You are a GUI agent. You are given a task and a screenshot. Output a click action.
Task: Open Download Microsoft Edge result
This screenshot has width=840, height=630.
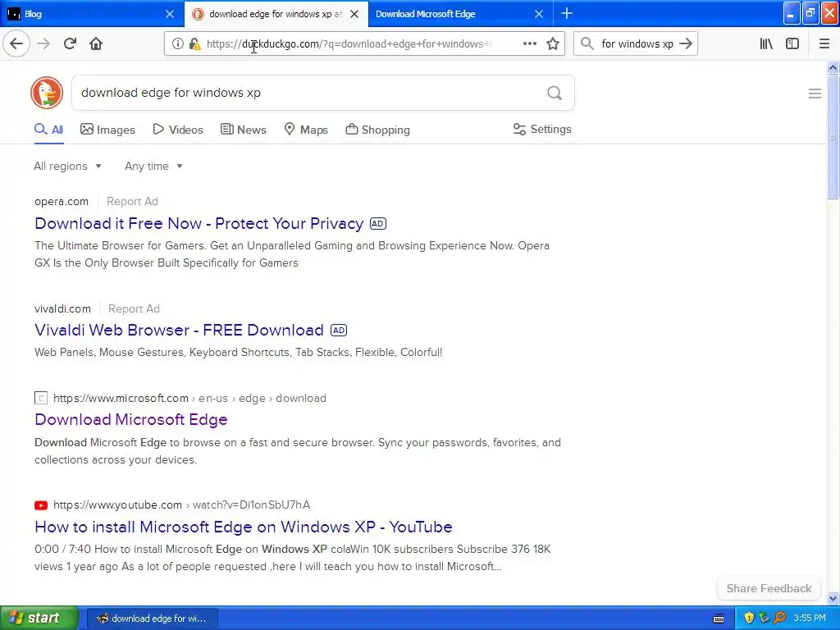point(131,419)
